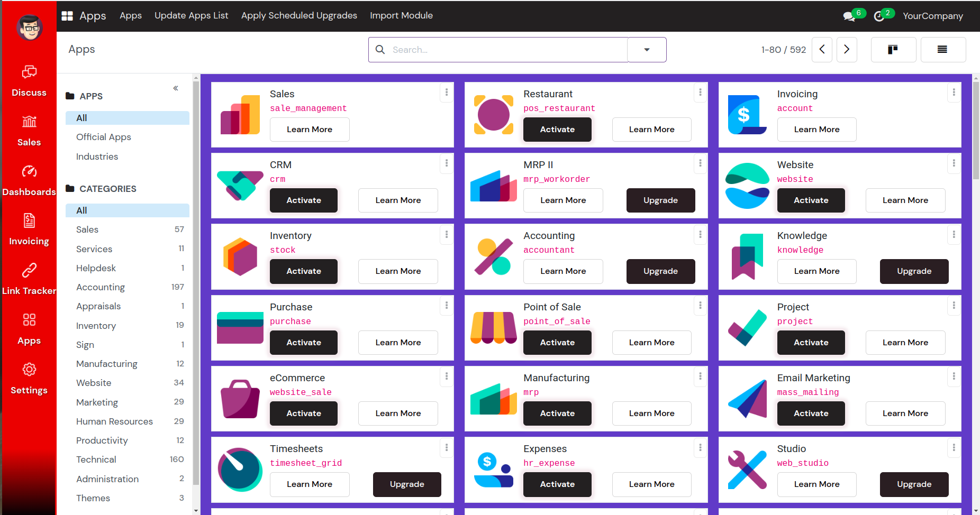The image size is (980, 515).
Task: Open the conversations messages icon
Action: [x=850, y=16]
